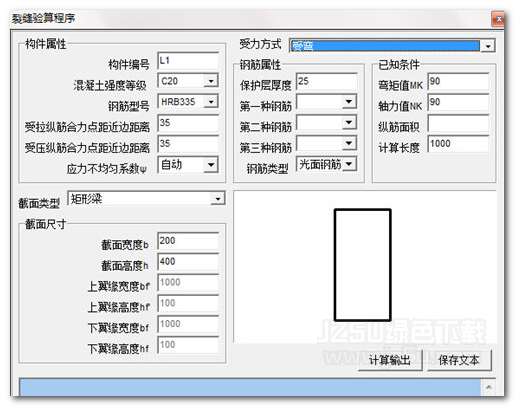Click inside the blue output text area
The image size is (515, 407).
click(250, 387)
